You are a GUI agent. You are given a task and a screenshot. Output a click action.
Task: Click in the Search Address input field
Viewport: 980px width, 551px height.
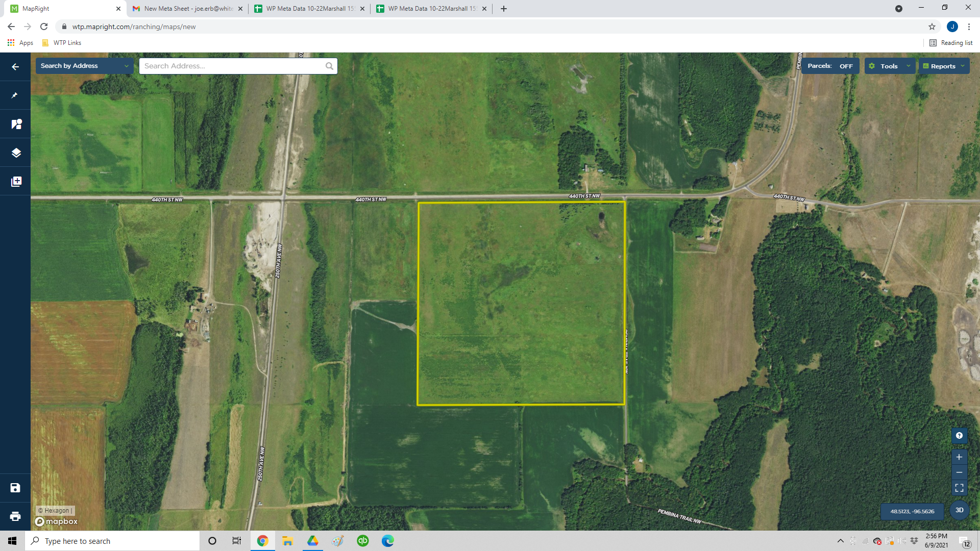pyautogui.click(x=232, y=66)
